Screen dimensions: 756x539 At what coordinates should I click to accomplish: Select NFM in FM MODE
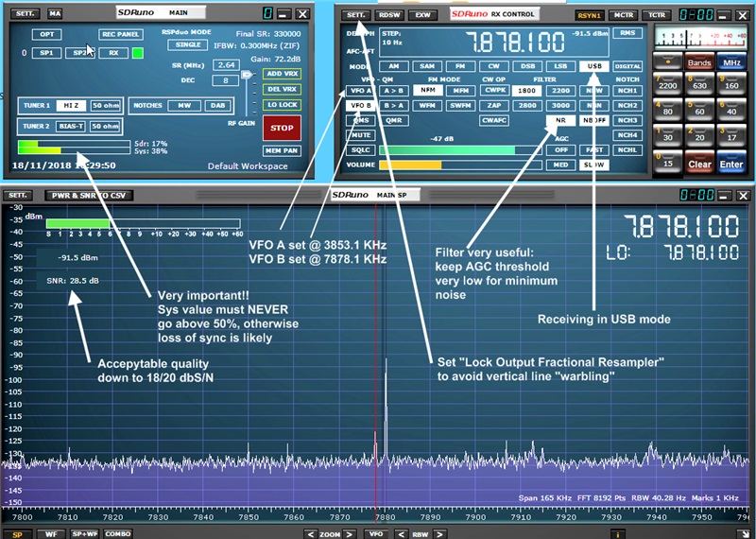point(428,90)
